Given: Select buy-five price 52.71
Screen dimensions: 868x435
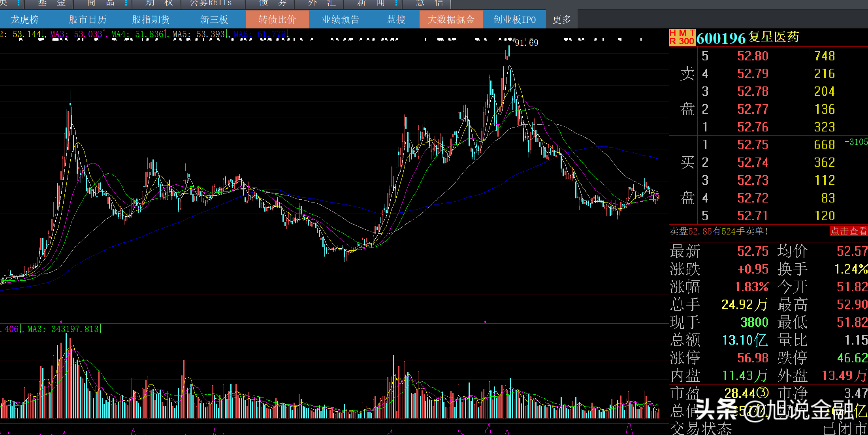Looking at the screenshot, I should pyautogui.click(x=753, y=216).
